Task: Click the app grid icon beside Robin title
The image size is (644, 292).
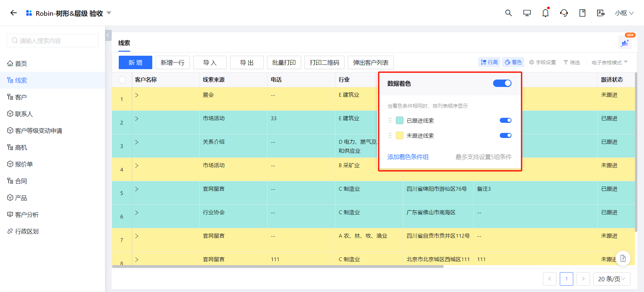Action: pyautogui.click(x=29, y=13)
